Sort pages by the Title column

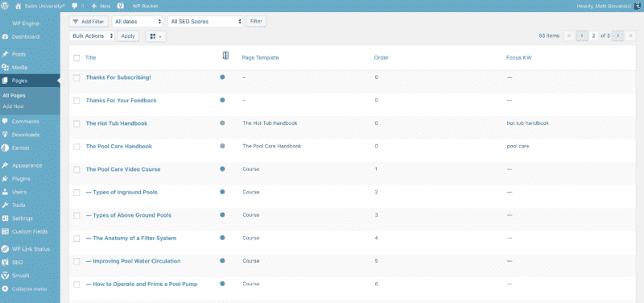coord(90,57)
